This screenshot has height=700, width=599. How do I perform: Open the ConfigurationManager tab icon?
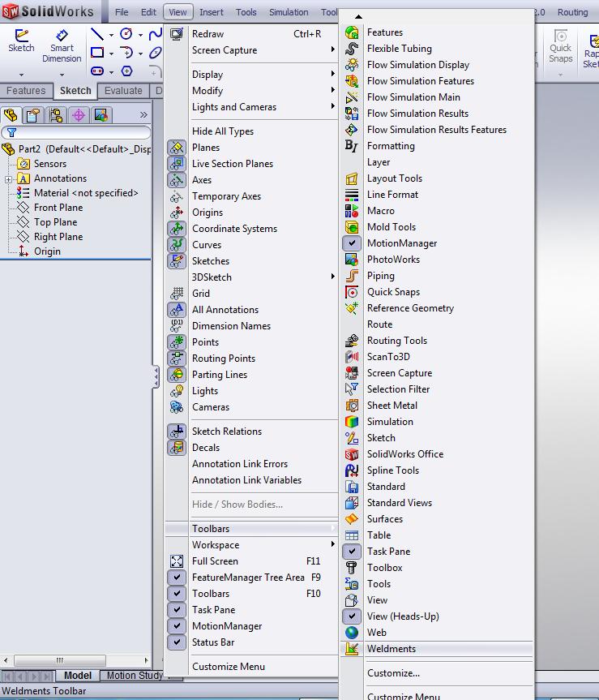point(56,116)
